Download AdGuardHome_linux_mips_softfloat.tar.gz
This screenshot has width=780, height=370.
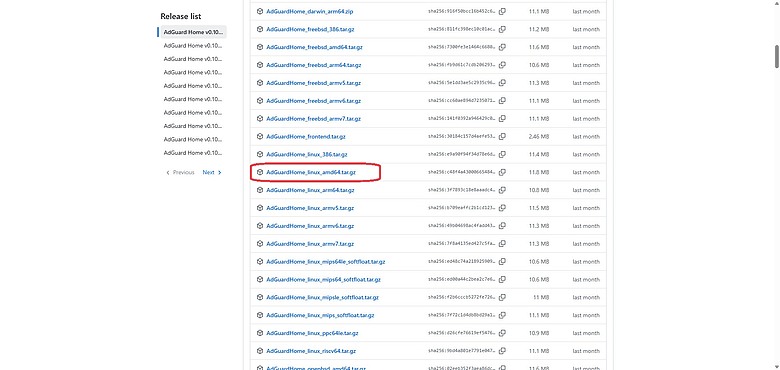click(x=320, y=315)
